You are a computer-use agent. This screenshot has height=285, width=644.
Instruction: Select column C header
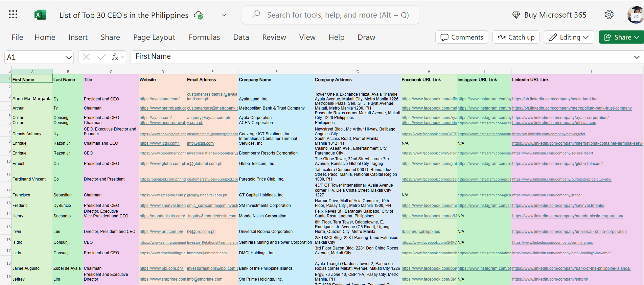pos(111,72)
